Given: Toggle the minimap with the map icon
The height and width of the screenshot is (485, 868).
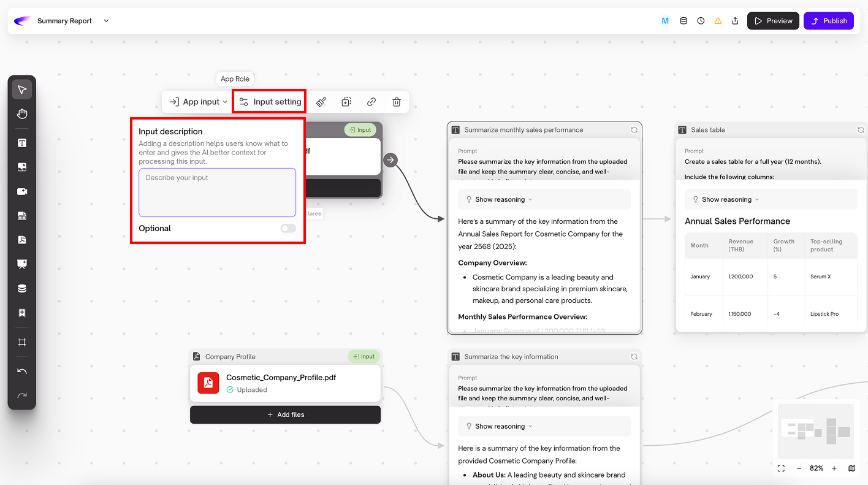Looking at the screenshot, I should pos(851,468).
